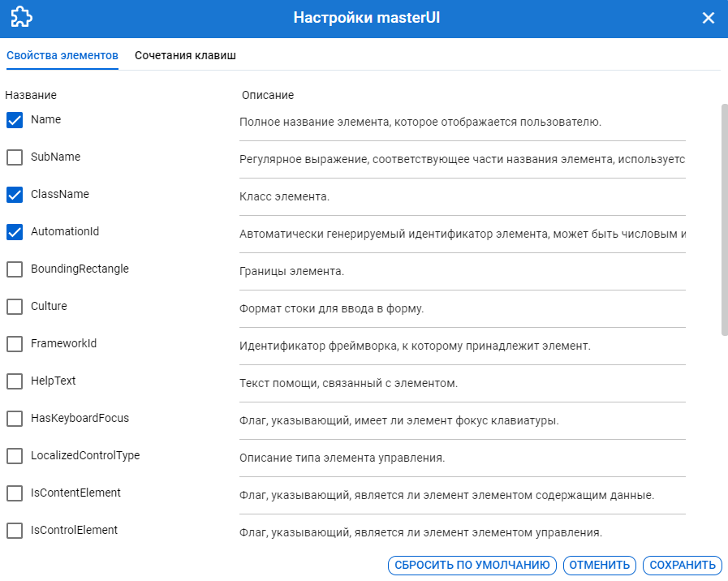The height and width of the screenshot is (581, 728).
Task: Tick the BoundingRectangle checkbox
Action: pyautogui.click(x=15, y=269)
